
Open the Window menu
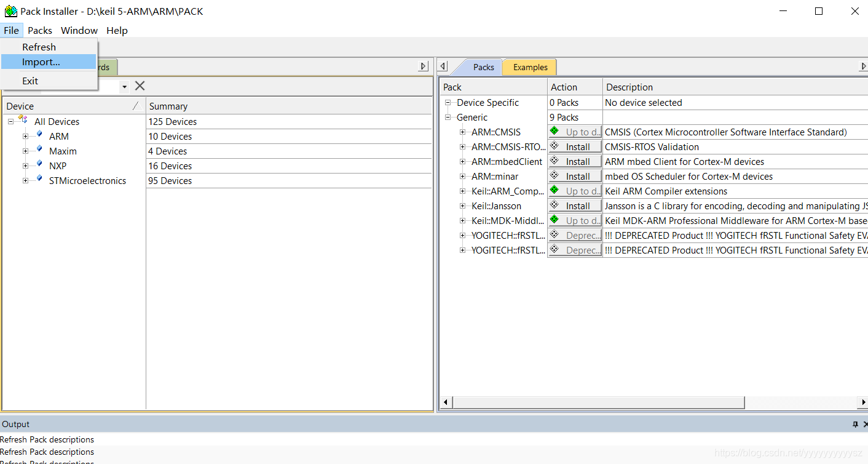[x=79, y=30]
